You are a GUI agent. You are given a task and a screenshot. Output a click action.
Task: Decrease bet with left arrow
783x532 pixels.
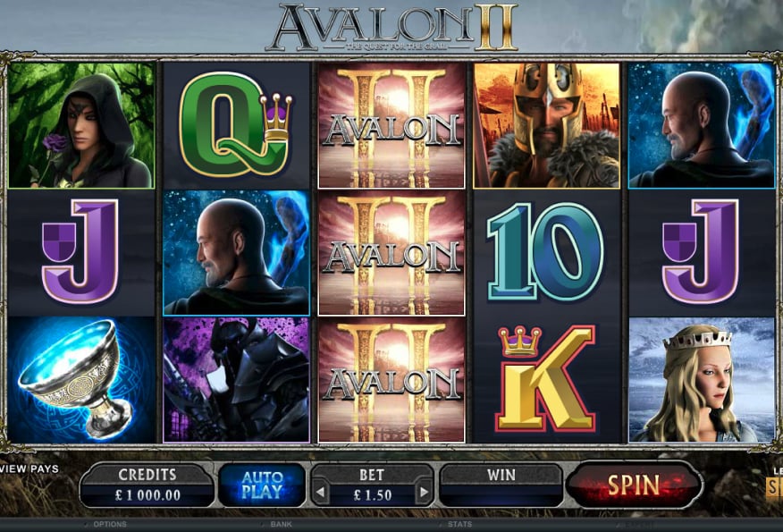[320, 493]
